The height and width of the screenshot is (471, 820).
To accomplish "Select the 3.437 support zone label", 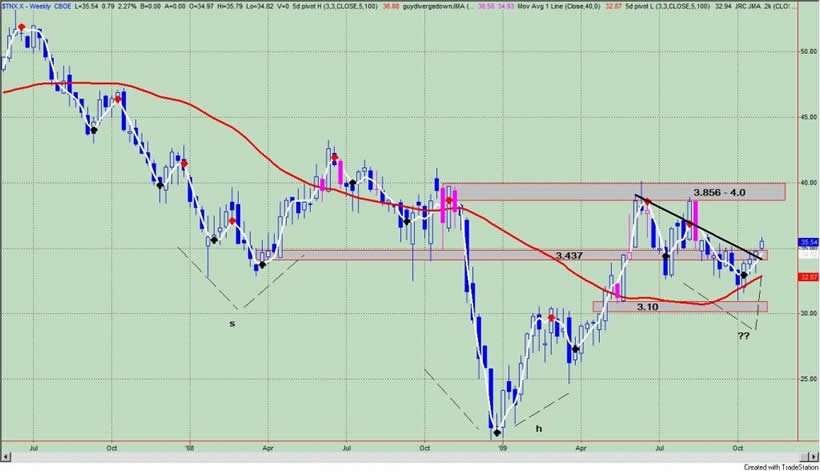I will [573, 256].
